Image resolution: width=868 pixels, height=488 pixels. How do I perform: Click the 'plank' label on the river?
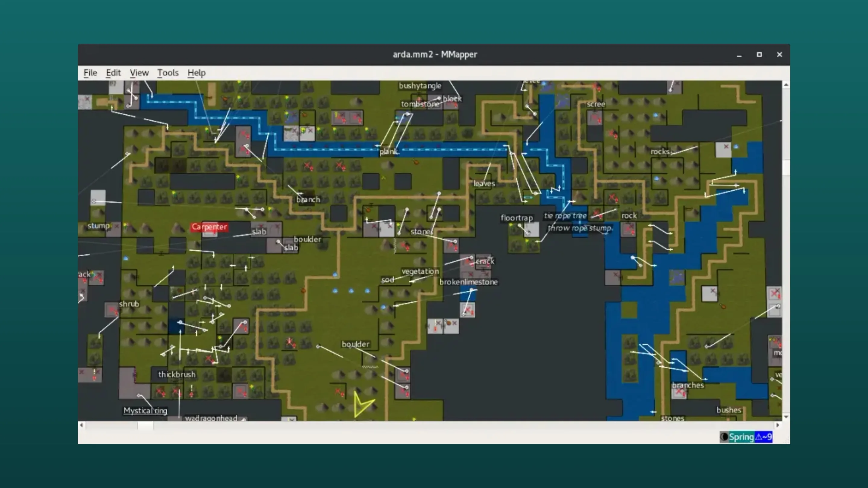coord(388,152)
